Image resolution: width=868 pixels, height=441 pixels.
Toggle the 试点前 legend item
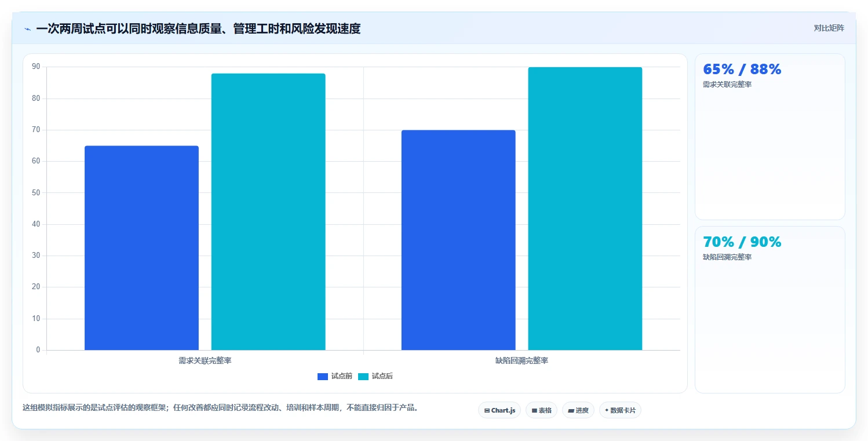tap(335, 377)
